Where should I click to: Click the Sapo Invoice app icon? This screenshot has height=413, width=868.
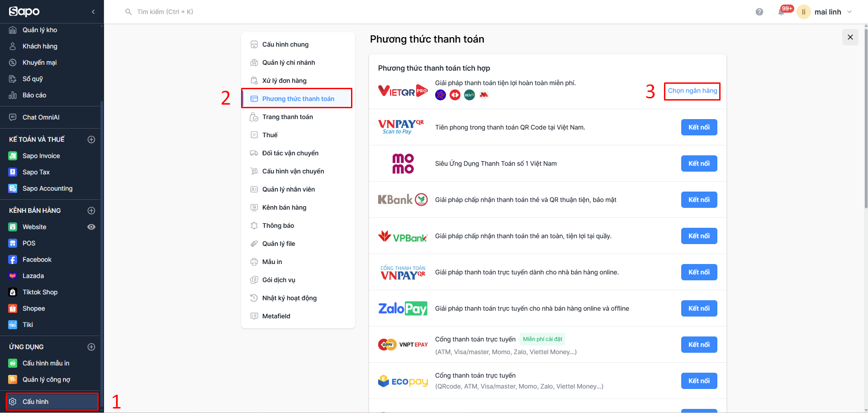point(13,156)
